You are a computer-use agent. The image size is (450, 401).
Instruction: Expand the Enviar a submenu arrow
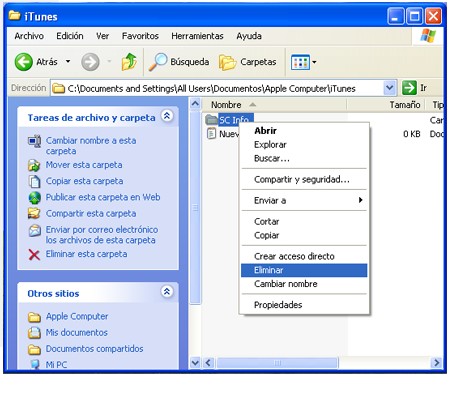point(360,200)
